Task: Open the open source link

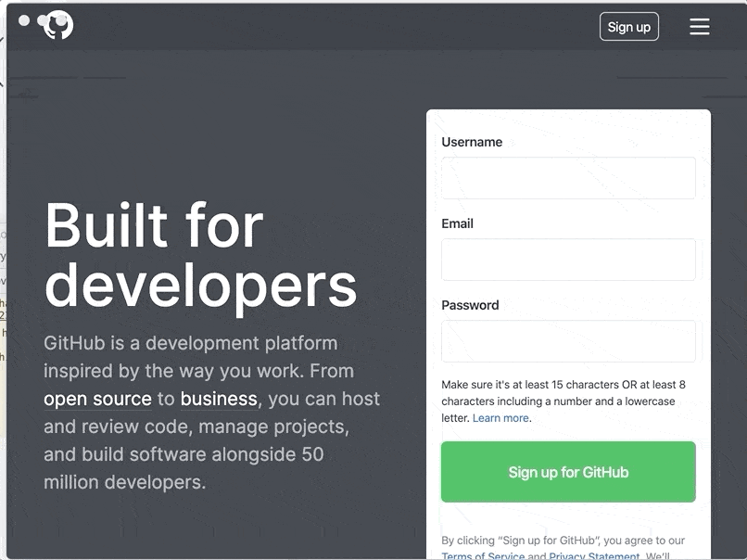Action: click(x=97, y=400)
